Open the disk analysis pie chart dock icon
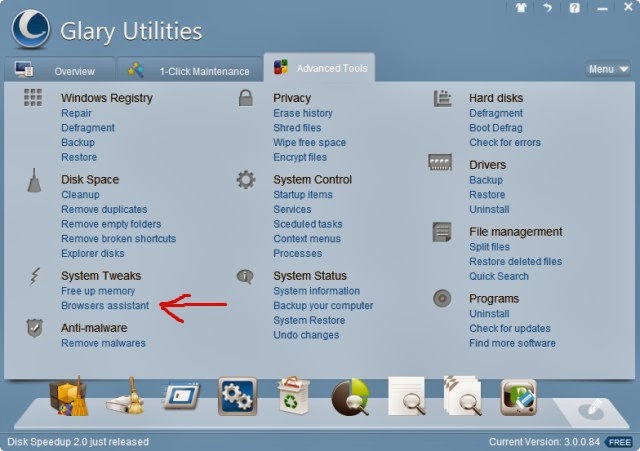The width and height of the screenshot is (640, 451). click(x=350, y=397)
